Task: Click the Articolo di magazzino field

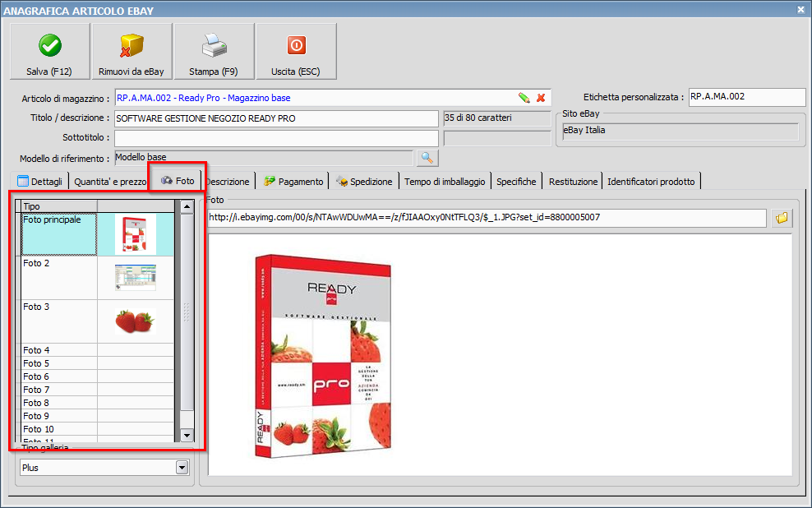Action: 333,98
